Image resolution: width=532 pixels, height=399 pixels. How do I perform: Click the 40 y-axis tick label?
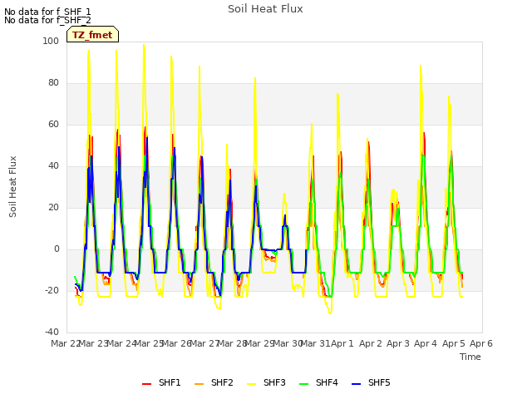point(53,166)
